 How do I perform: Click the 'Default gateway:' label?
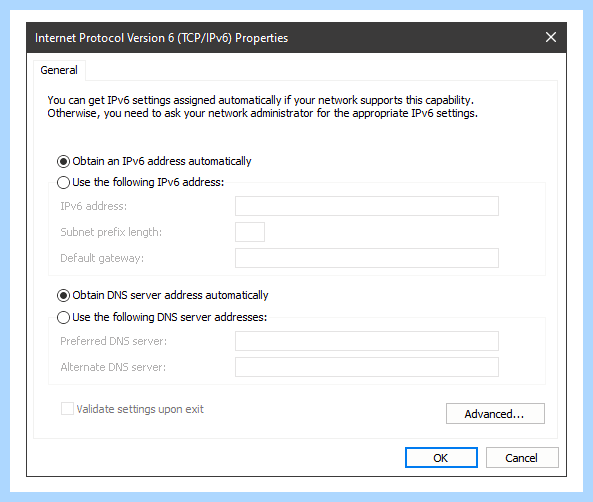click(102, 258)
